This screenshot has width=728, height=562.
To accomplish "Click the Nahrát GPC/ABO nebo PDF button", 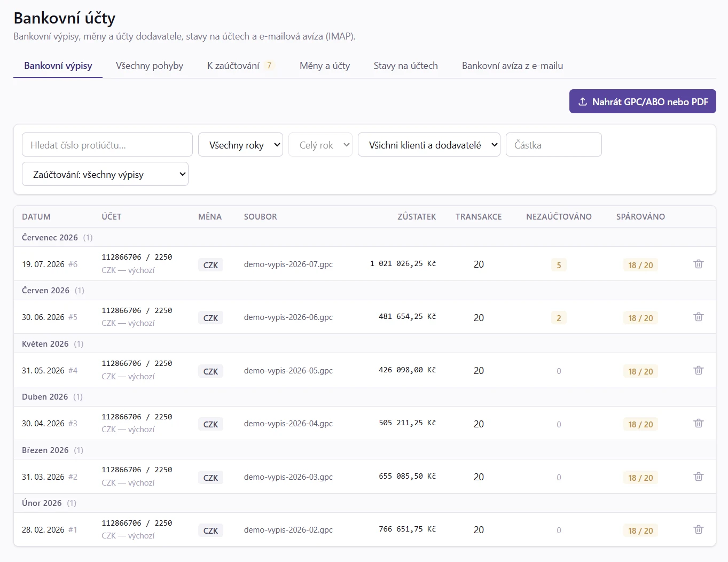I will (643, 102).
